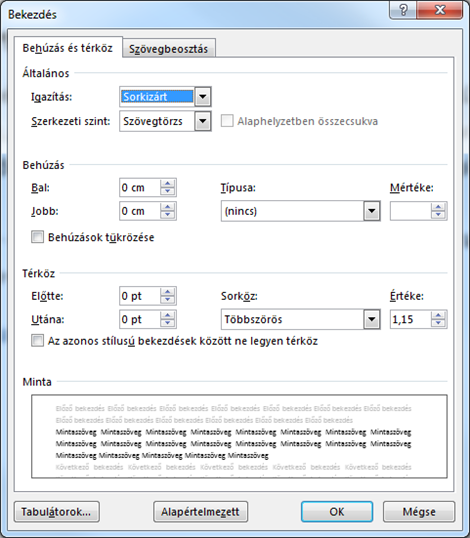Decrease Utána spacing with down arrow
The image size is (470, 538).
click(x=167, y=324)
